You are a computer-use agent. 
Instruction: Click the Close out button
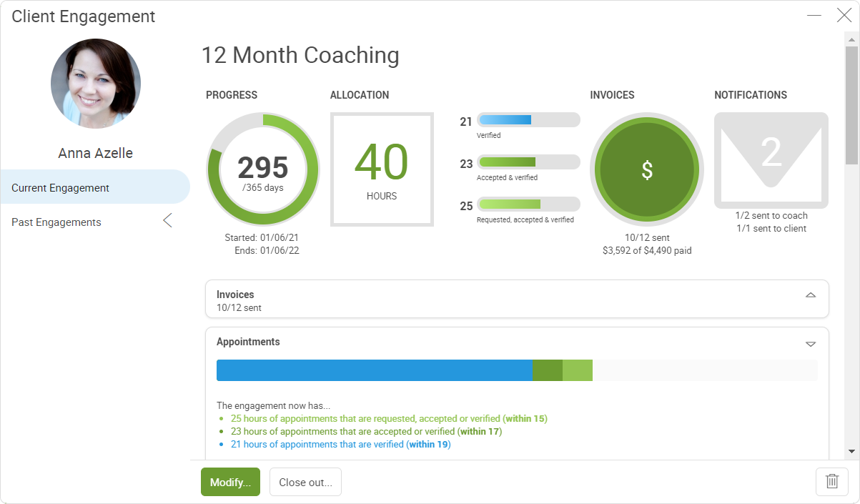(x=305, y=482)
